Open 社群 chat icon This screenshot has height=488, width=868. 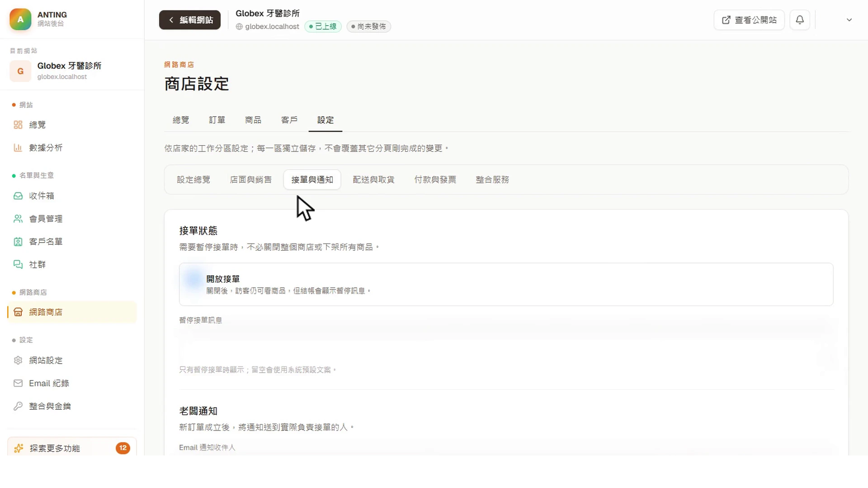[x=18, y=264]
